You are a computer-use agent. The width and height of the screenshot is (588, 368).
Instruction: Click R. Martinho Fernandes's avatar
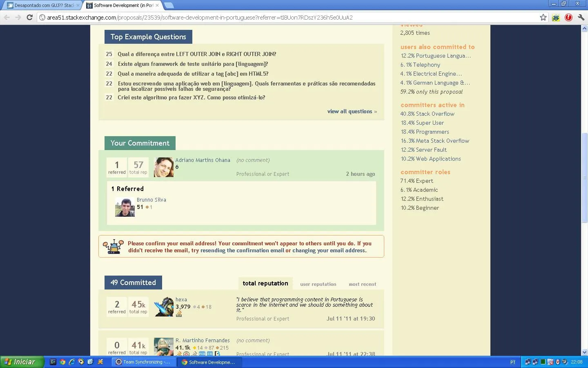pos(164,346)
